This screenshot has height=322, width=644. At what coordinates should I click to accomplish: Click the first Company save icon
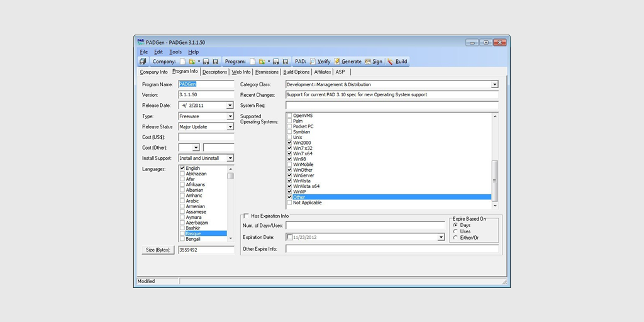(206, 62)
